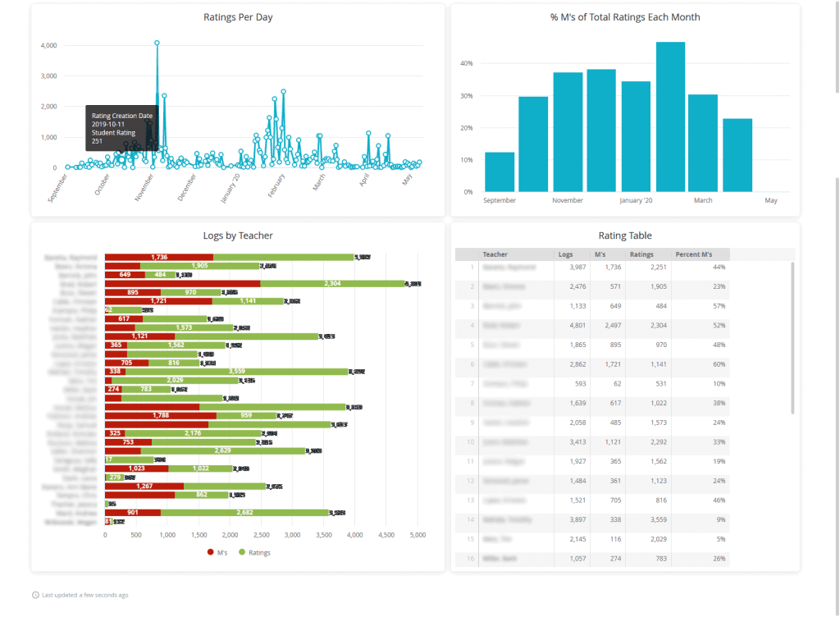Image resolution: width=840 pixels, height=617 pixels.
Task: Click the tallest bar in % M's chart
Action: tap(670, 117)
